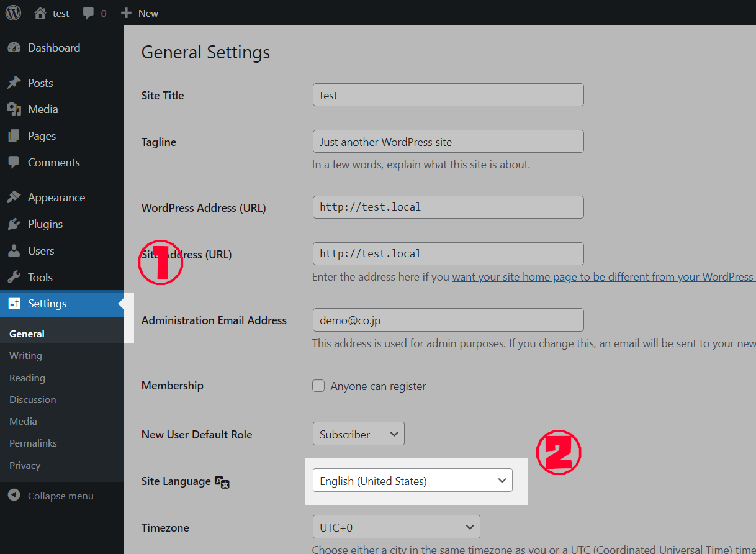Click the Appearance paintbrush icon
The image size is (756, 554).
click(14, 198)
